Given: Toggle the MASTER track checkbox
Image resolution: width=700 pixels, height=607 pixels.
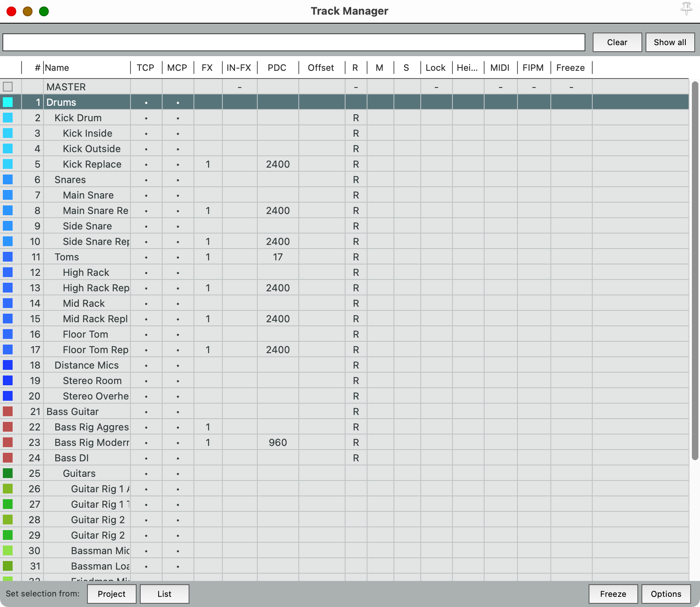Looking at the screenshot, I should tap(8, 87).
